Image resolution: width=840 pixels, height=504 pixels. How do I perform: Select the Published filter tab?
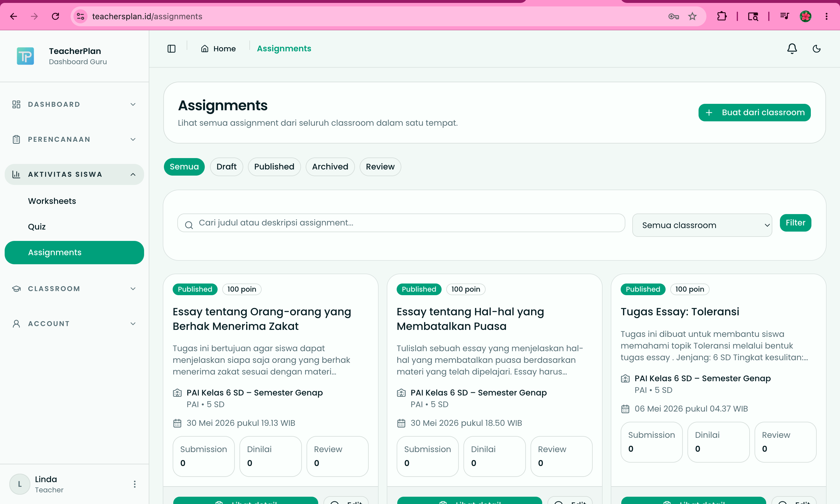(274, 167)
